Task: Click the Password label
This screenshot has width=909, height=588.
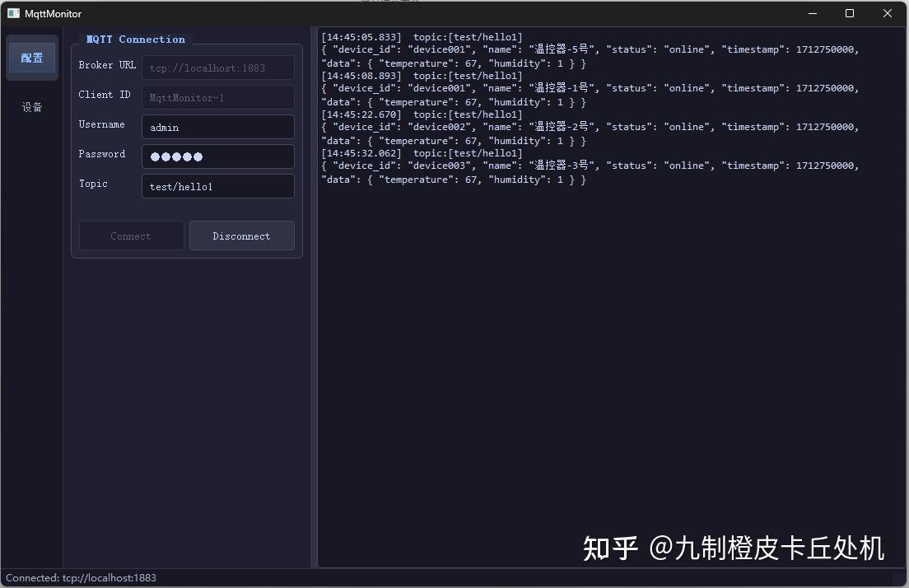Action: (x=101, y=154)
